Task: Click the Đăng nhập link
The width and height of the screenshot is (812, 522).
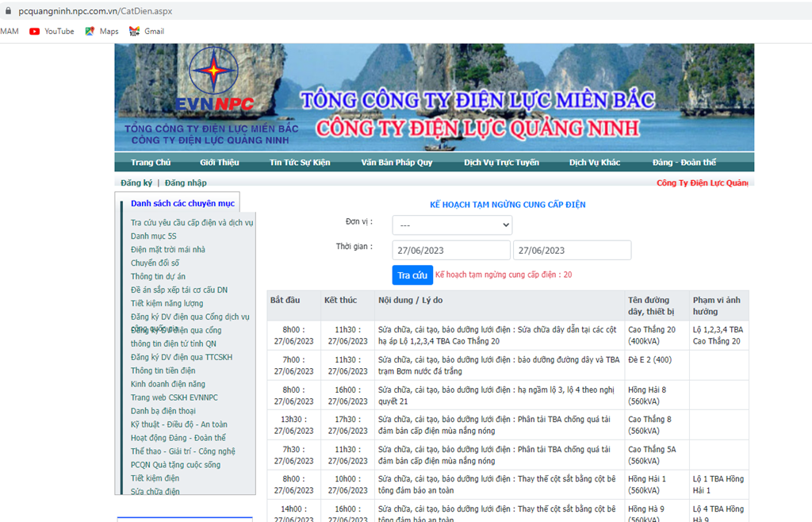Action: [186, 182]
